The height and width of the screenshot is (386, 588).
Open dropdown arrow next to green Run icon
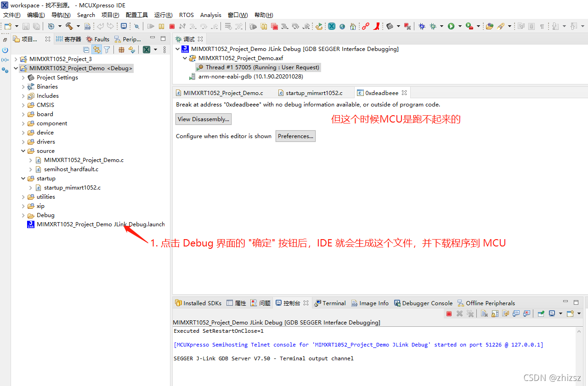point(459,26)
